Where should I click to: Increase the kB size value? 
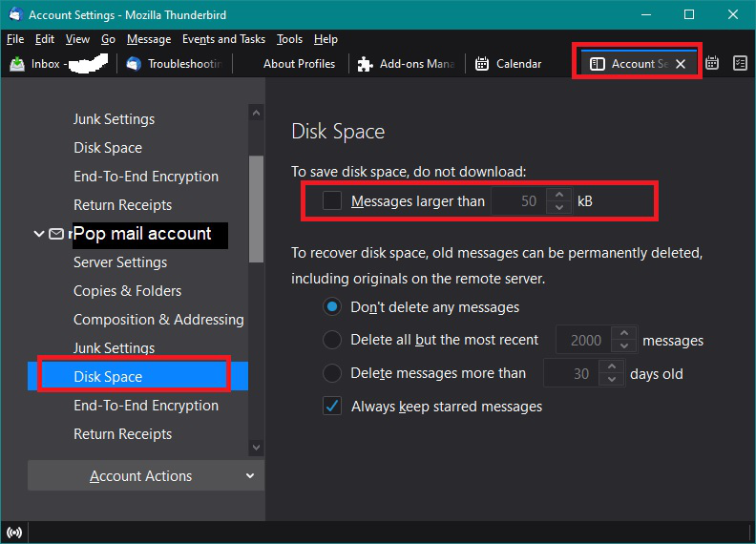[x=558, y=195]
